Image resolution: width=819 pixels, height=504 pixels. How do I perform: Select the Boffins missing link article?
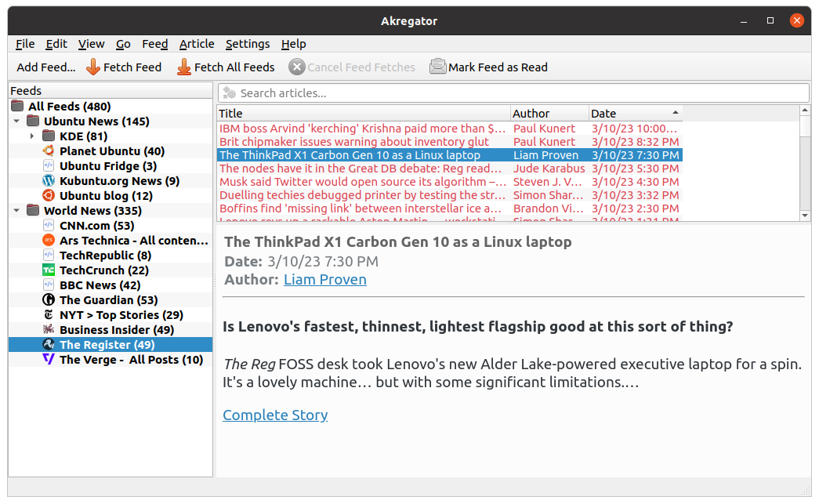coord(450,208)
